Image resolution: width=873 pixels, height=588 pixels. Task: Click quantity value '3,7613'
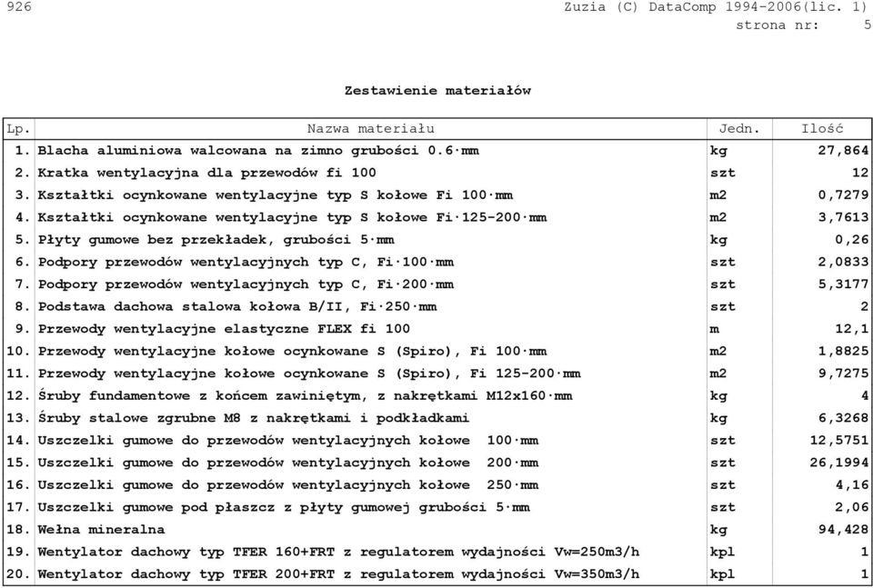[x=843, y=217]
